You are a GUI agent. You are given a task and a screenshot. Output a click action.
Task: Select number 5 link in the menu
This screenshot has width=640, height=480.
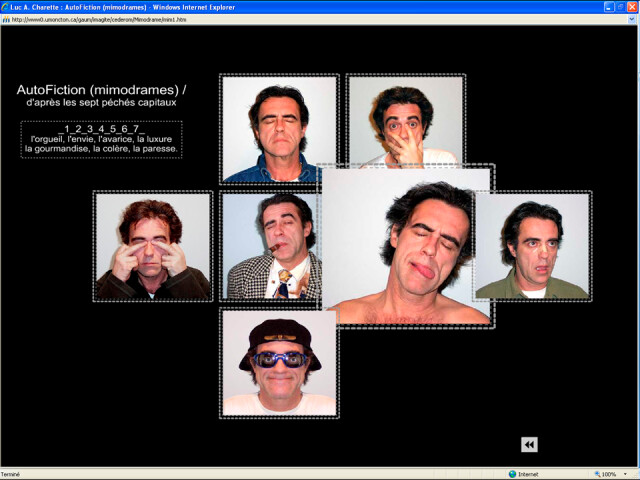pyautogui.click(x=113, y=130)
